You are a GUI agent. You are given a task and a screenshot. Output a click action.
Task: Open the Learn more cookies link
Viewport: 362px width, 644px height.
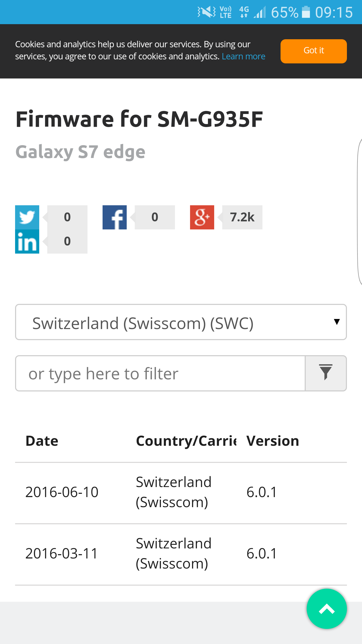coord(243,56)
